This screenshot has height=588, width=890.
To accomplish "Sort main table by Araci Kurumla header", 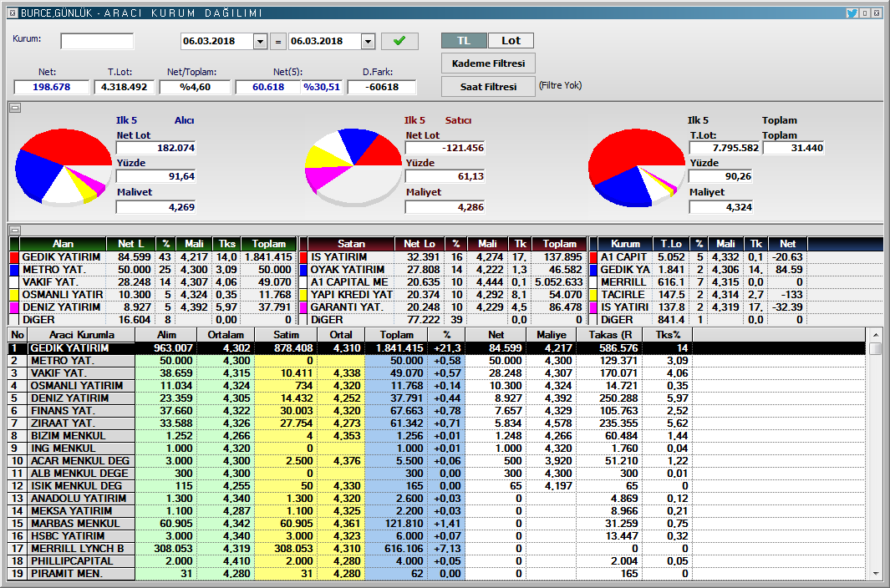I will click(x=81, y=335).
